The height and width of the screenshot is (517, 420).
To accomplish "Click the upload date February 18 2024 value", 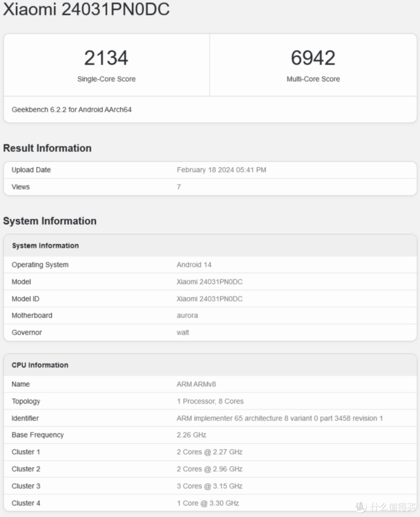I will click(221, 170).
